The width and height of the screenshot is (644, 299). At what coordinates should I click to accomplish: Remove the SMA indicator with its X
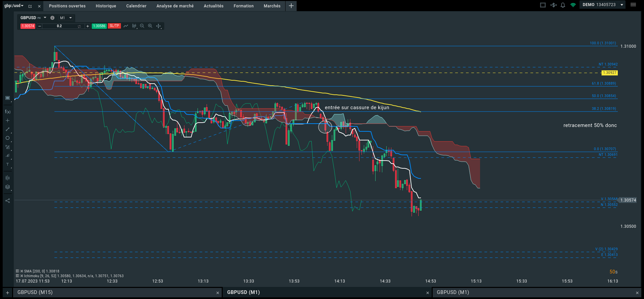22,271
